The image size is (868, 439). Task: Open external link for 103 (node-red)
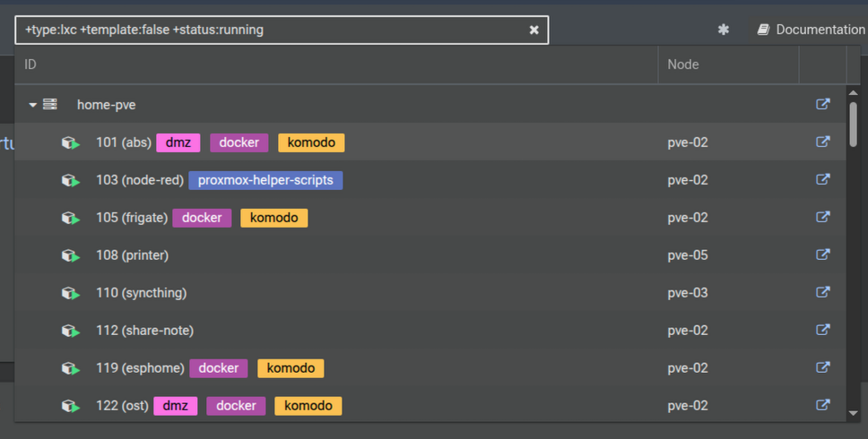pyautogui.click(x=822, y=179)
